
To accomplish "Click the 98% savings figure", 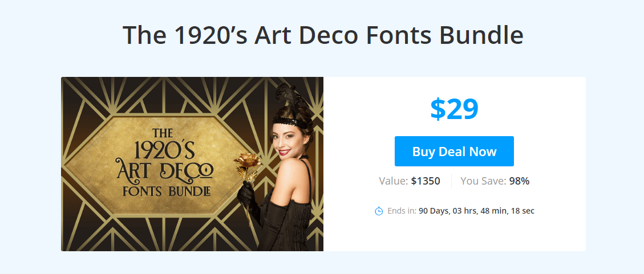I will (519, 181).
